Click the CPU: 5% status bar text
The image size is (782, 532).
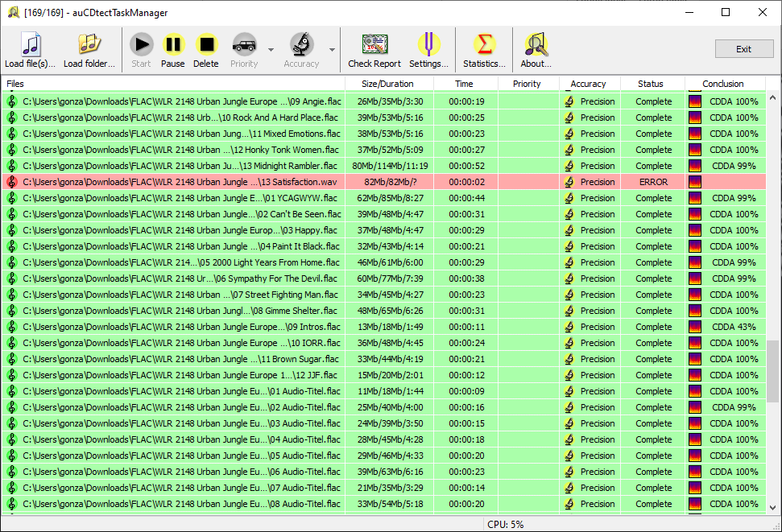point(505,525)
